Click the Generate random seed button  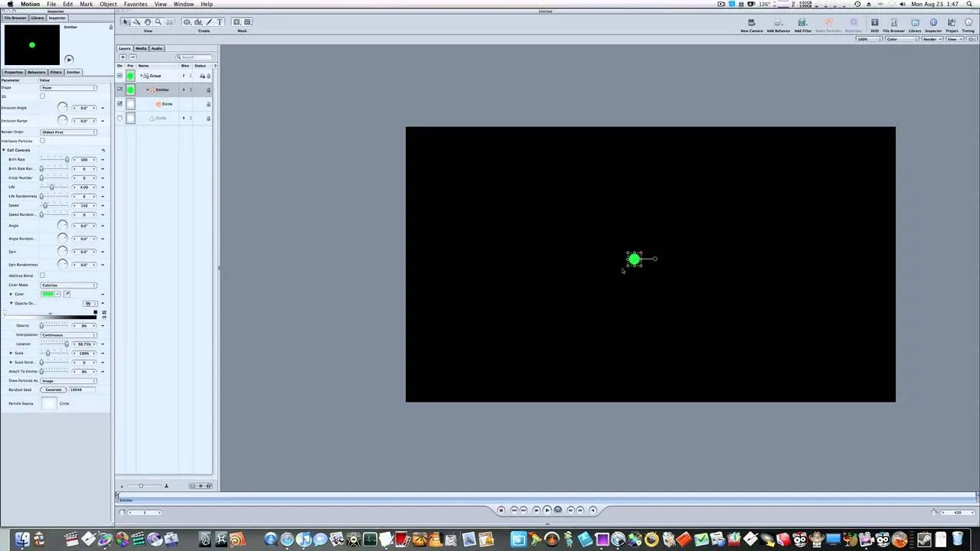(x=54, y=390)
